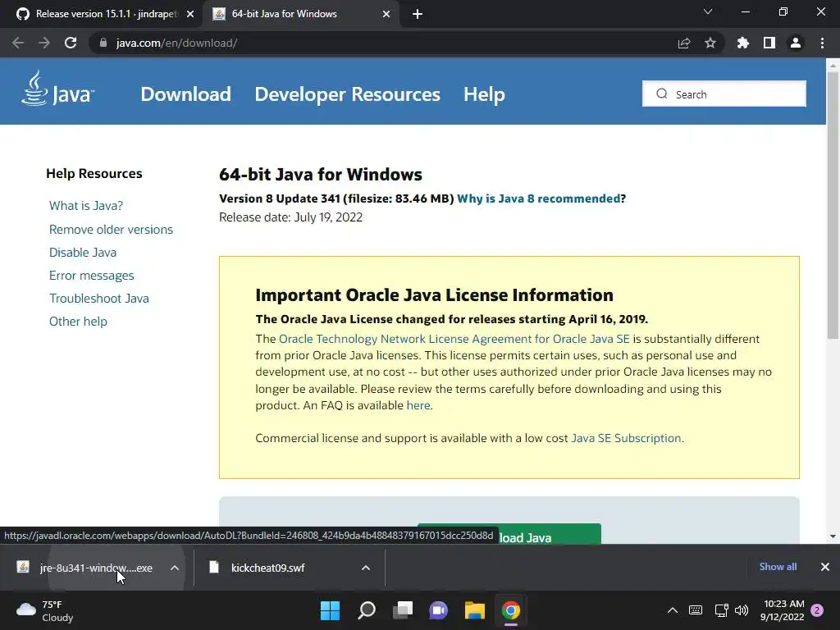Open Task View on taskbar
Viewport: 840px width, 630px height.
(402, 610)
